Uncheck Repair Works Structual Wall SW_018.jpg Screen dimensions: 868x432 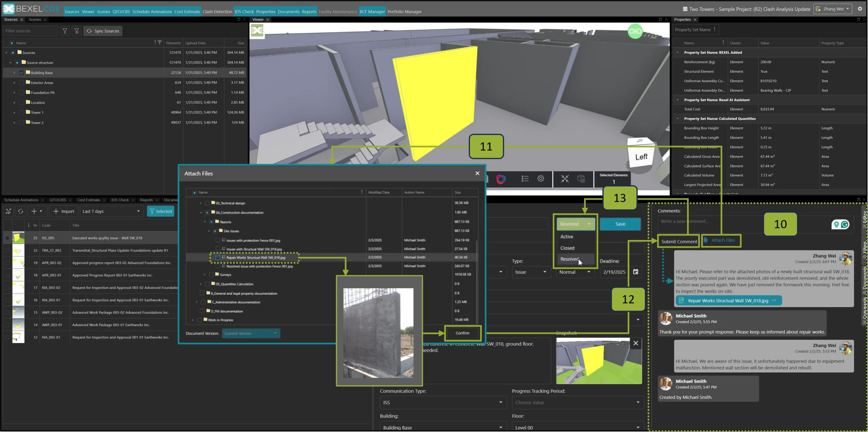(218, 258)
